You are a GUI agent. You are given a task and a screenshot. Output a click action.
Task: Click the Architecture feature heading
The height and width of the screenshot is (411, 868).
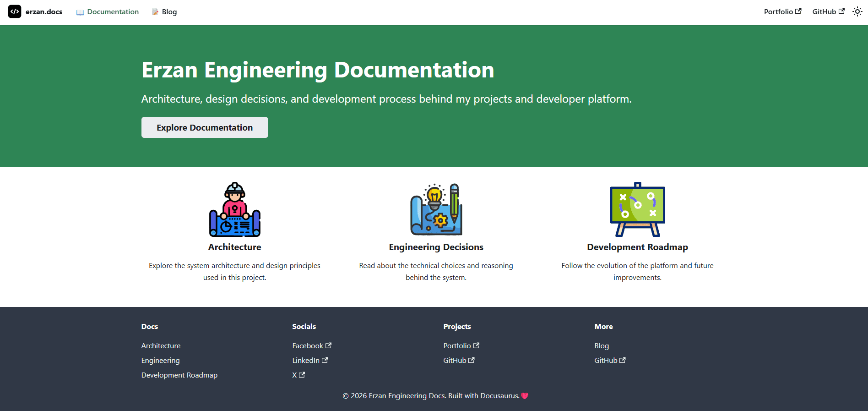[235, 247]
